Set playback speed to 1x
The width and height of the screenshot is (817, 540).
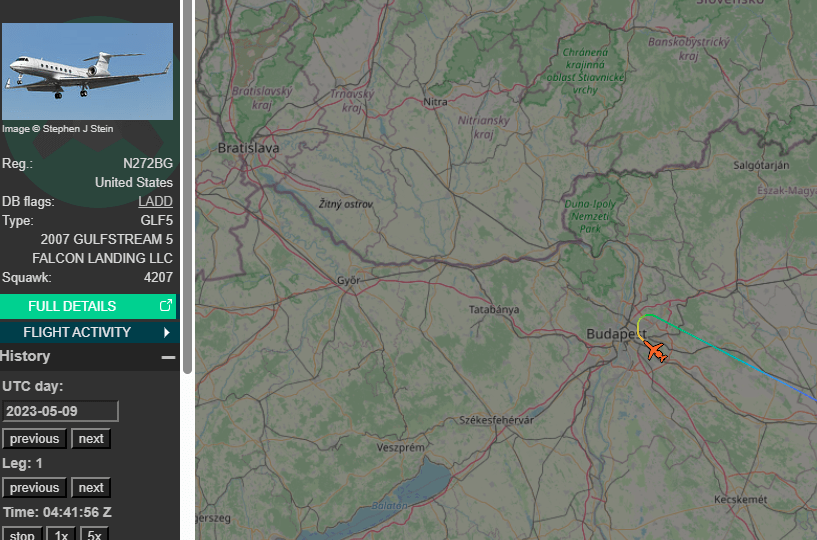pyautogui.click(x=61, y=535)
